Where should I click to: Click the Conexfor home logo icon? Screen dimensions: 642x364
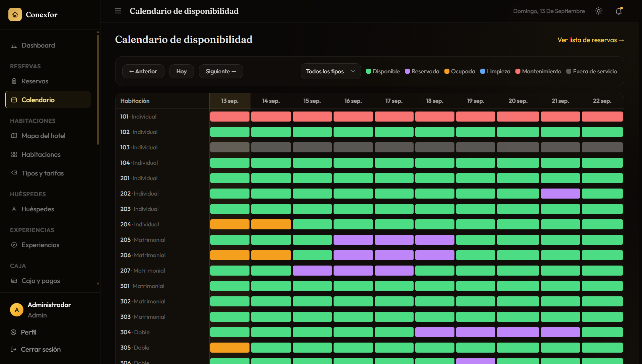[x=15, y=14]
